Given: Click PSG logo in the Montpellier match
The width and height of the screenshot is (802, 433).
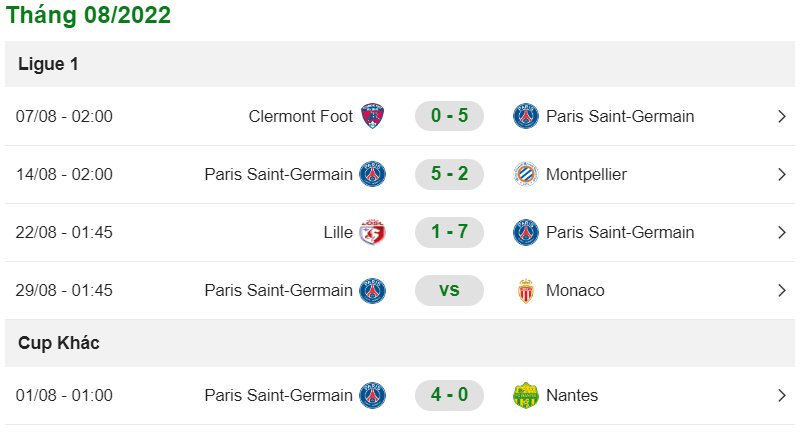Looking at the screenshot, I should point(372,174).
